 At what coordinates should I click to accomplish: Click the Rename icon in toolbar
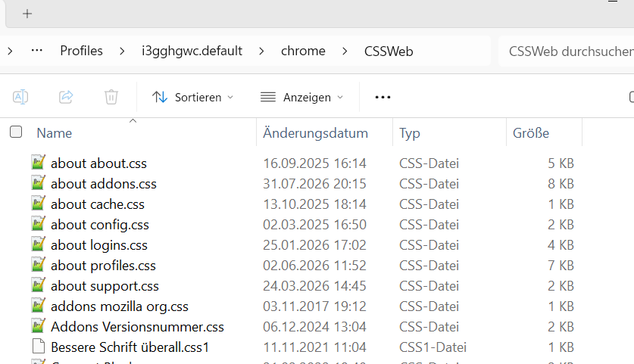(20, 97)
